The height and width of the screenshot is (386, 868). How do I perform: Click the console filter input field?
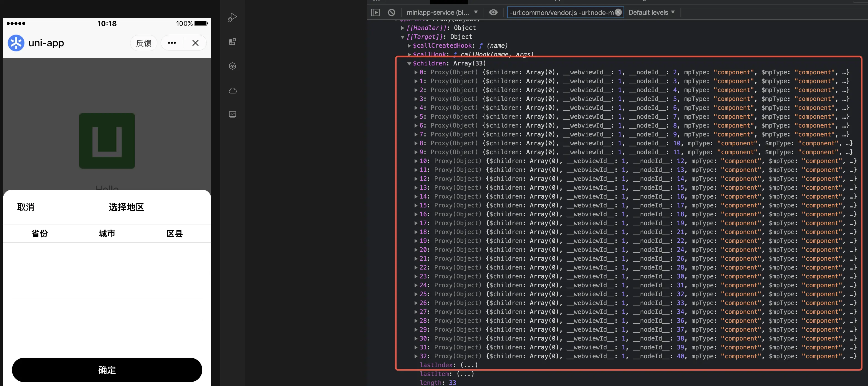[559, 12]
